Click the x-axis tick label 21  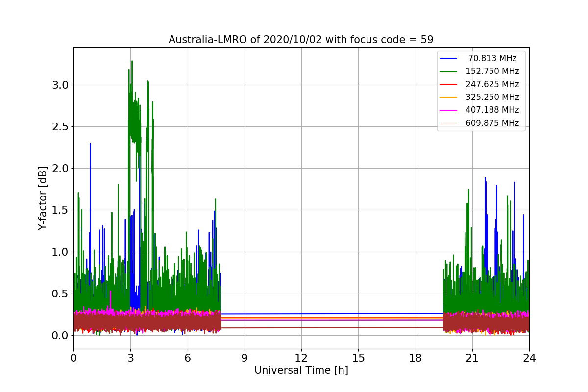[x=472, y=358]
